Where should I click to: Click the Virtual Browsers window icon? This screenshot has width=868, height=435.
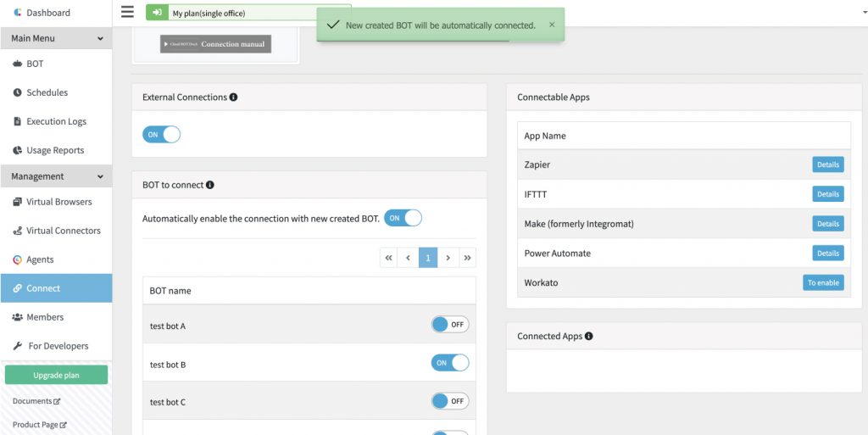[x=18, y=202]
